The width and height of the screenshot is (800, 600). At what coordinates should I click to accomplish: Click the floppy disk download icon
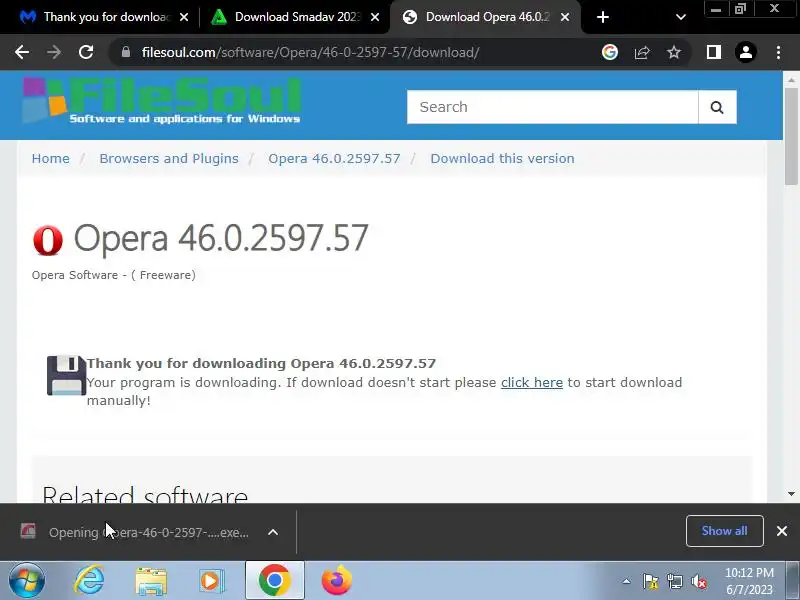(x=66, y=376)
